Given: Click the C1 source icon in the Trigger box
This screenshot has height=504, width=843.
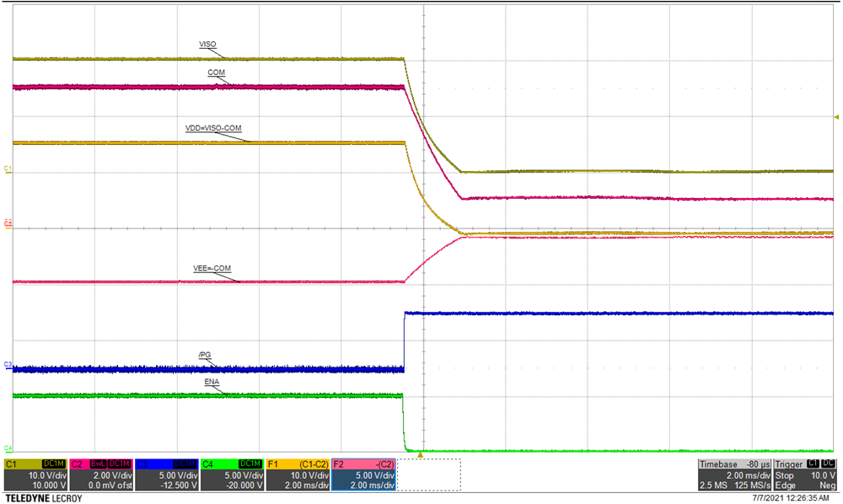Looking at the screenshot, I should click(813, 464).
